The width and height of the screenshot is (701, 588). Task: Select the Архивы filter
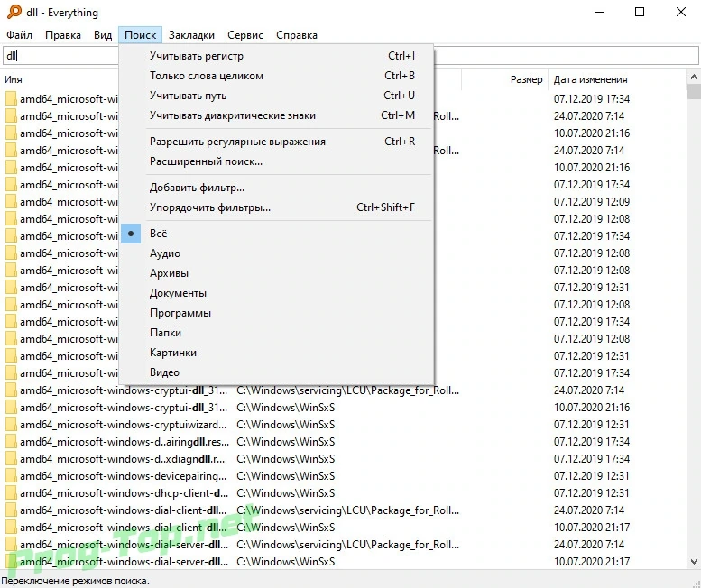click(276, 273)
